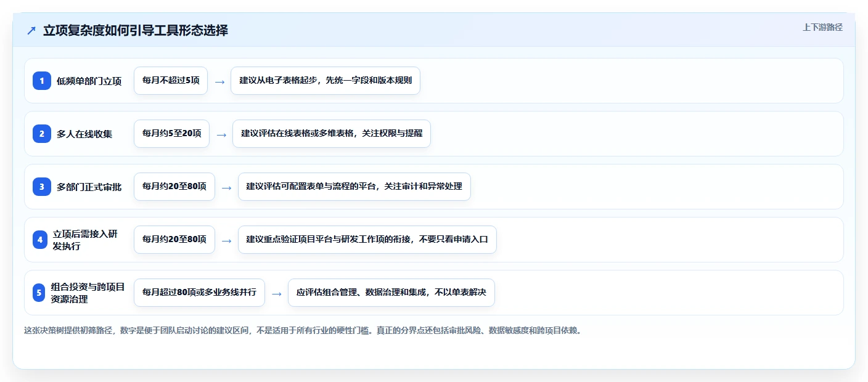The height and width of the screenshot is (382, 868).
Task: Click the number 1 step badge
Action: pyautogui.click(x=42, y=81)
